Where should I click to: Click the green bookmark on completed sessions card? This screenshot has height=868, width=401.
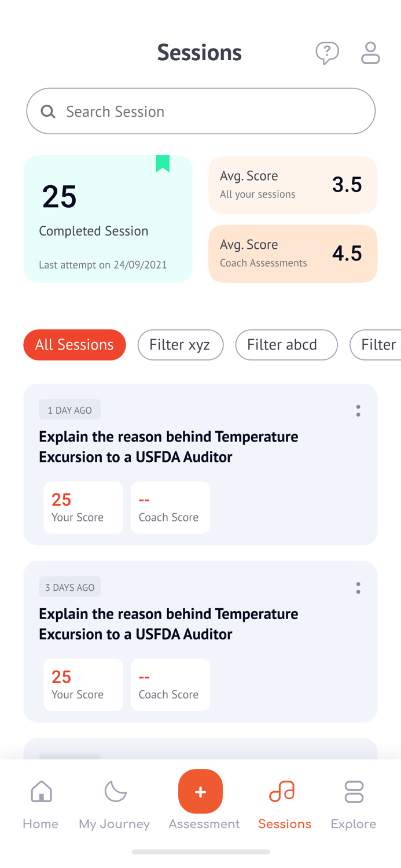point(161,164)
